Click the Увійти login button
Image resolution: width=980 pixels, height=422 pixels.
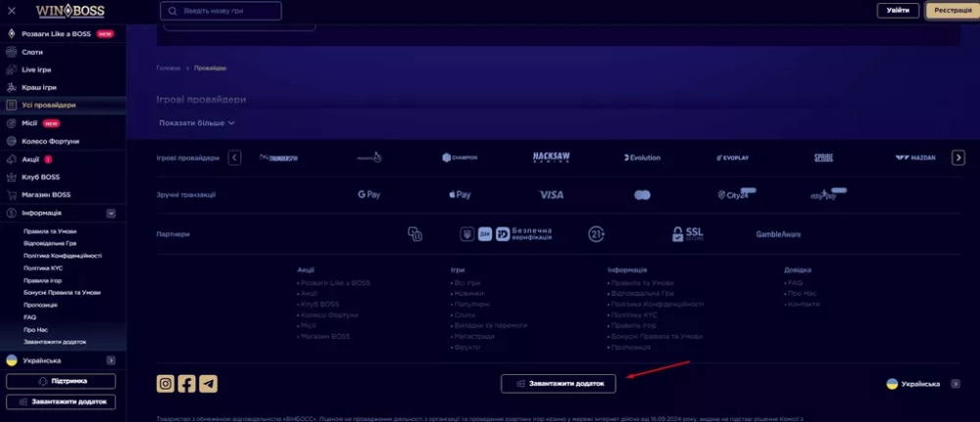point(898,11)
